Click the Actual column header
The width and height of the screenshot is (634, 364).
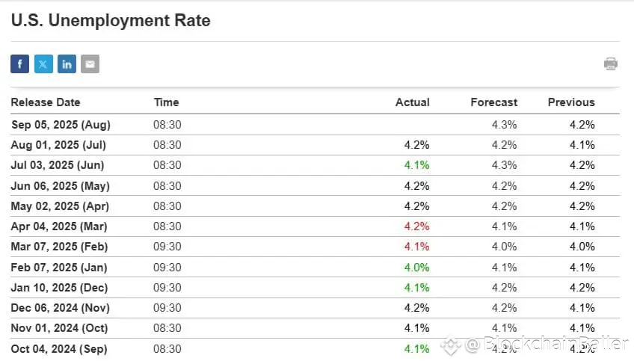point(413,102)
